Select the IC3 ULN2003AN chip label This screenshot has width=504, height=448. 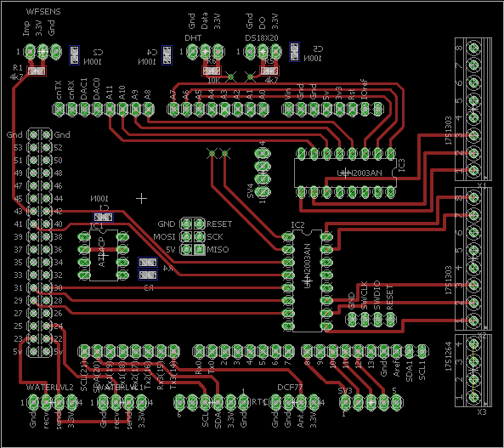(360, 173)
